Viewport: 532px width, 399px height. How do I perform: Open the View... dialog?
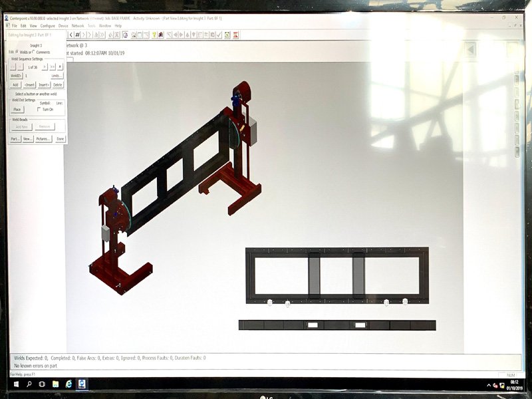(x=28, y=139)
